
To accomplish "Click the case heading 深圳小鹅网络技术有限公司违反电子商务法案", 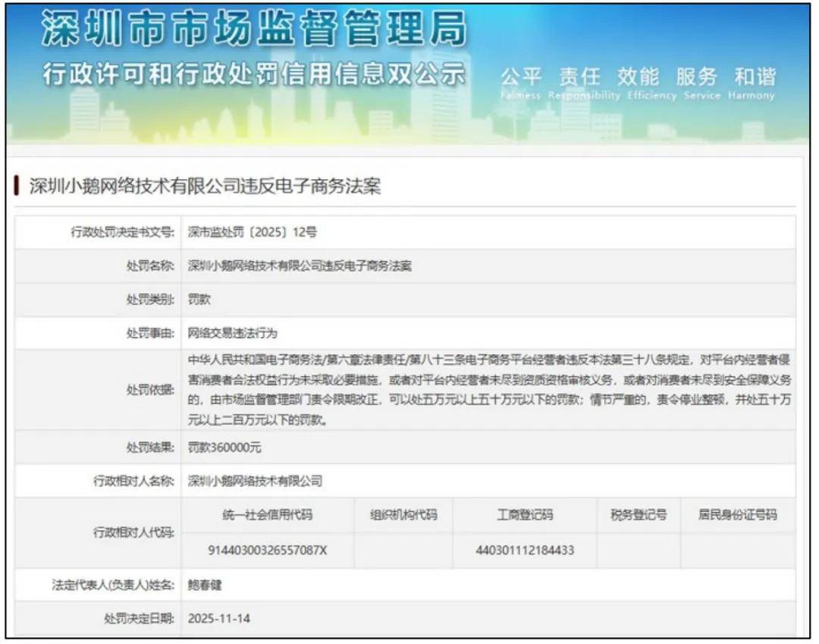I will 206,185.
